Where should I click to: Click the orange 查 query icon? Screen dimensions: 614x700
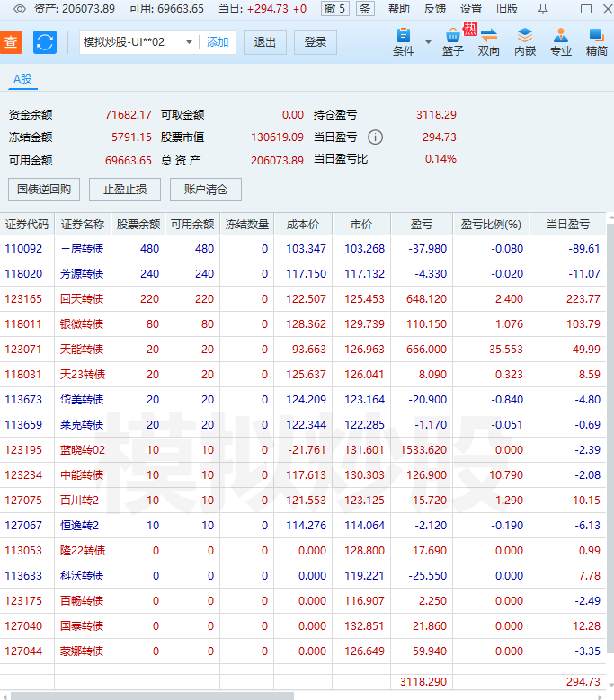pyautogui.click(x=12, y=42)
